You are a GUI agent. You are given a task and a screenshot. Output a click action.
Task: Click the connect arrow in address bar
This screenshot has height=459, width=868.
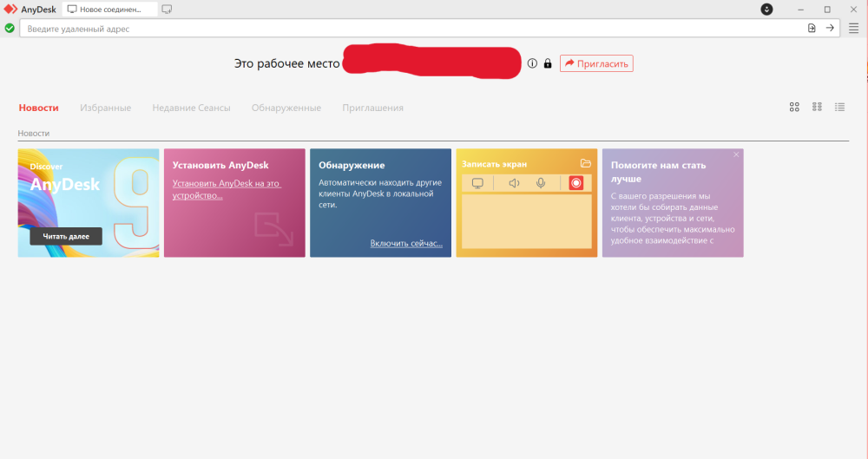830,29
